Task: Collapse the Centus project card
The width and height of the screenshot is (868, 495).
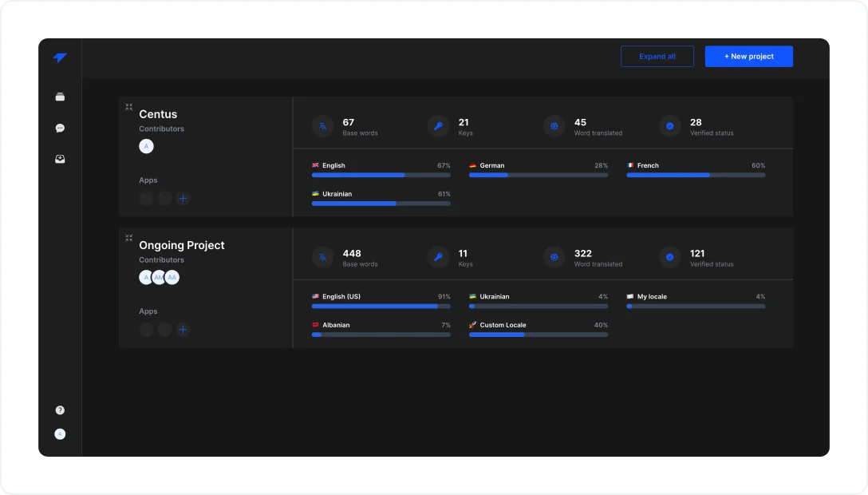Action: [128, 106]
